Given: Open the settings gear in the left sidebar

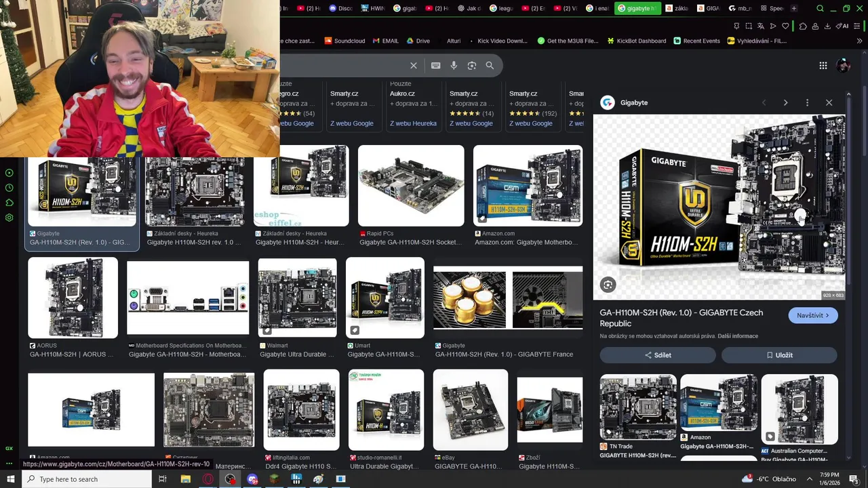Looking at the screenshot, I should coord(9,218).
